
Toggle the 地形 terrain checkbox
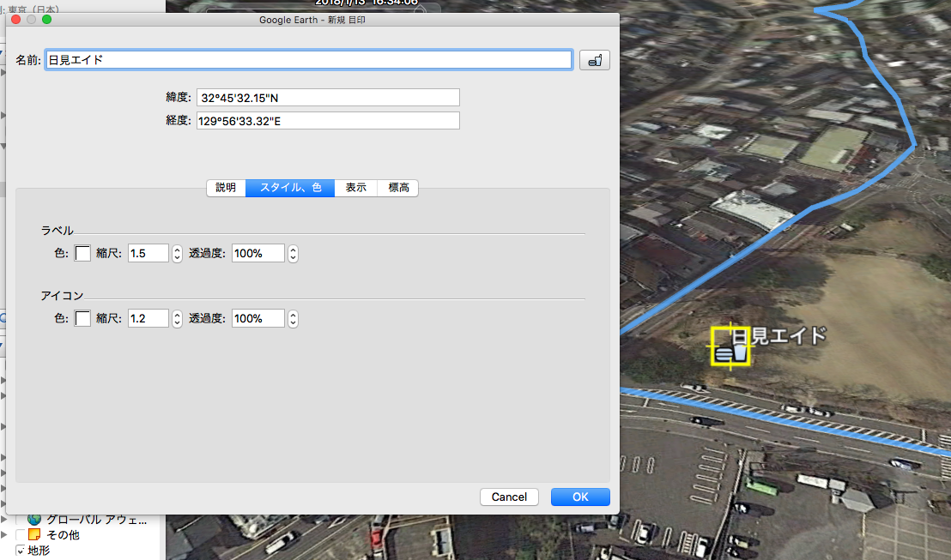20,551
